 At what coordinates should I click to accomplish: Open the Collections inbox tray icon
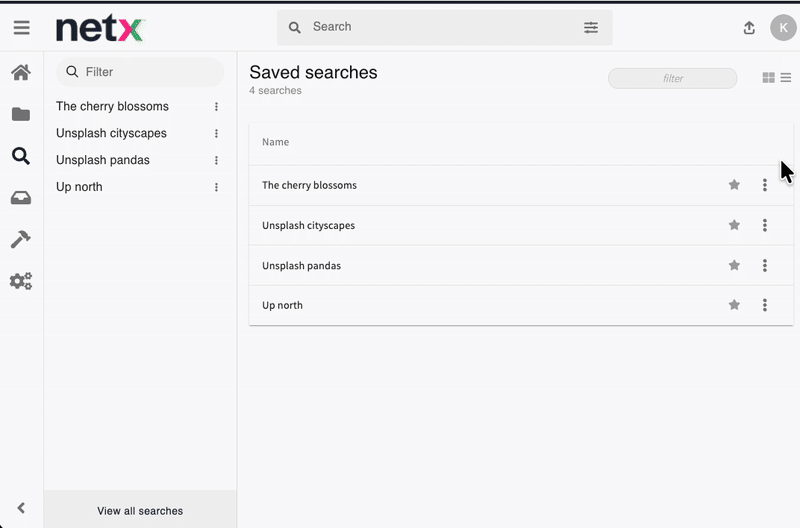pyautogui.click(x=21, y=198)
